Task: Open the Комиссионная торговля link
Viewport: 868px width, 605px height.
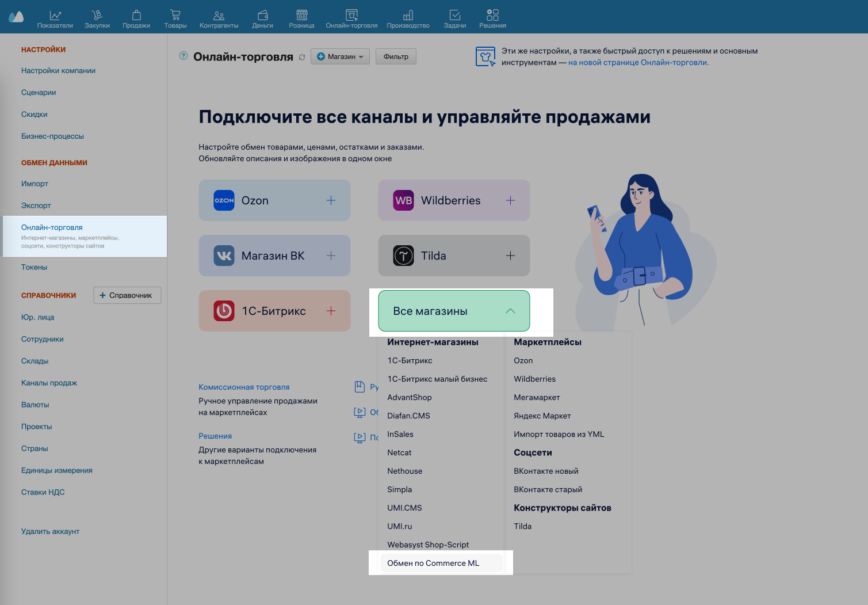Action: 244,387
